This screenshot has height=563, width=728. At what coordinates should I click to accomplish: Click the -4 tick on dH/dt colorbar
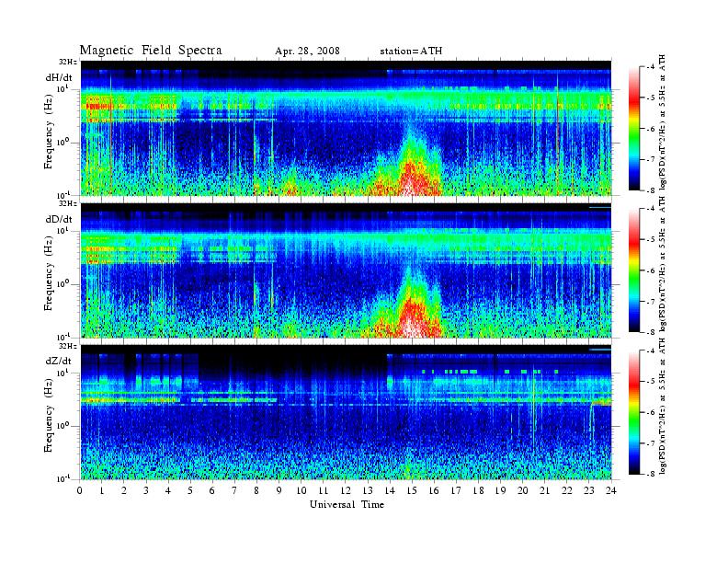(x=651, y=67)
